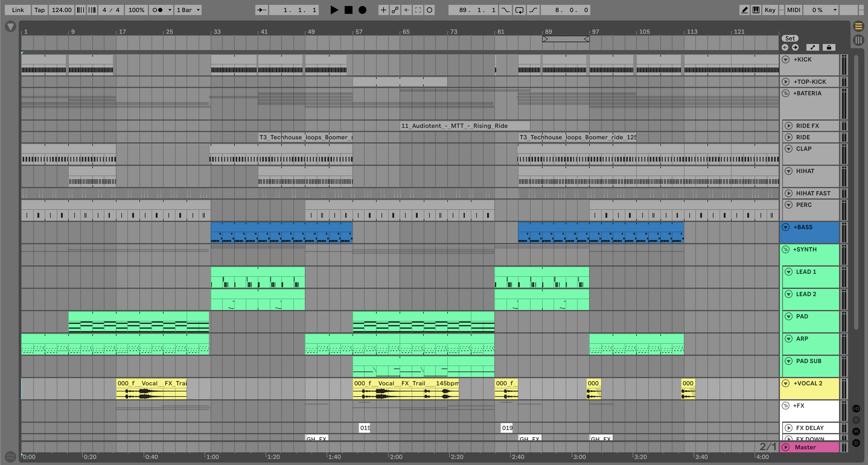
Task: Toggle the Track Delay (D) visibility button
Action: 856,443
